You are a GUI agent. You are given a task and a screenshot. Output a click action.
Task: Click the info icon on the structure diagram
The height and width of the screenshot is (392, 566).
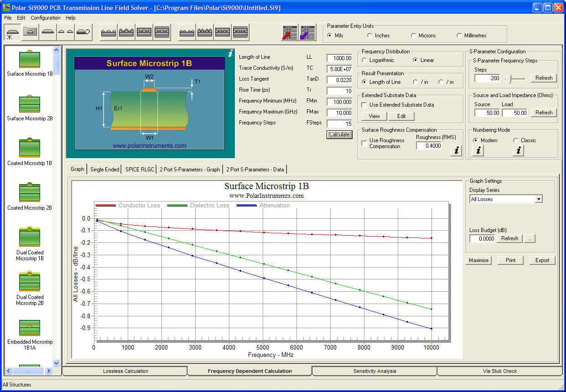230,54
